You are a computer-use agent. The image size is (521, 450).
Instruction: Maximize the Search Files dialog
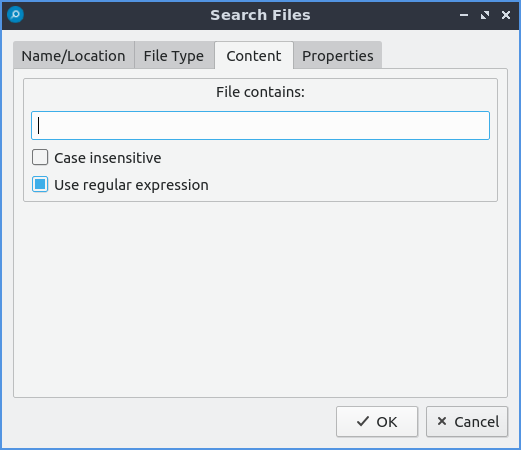tap(485, 15)
